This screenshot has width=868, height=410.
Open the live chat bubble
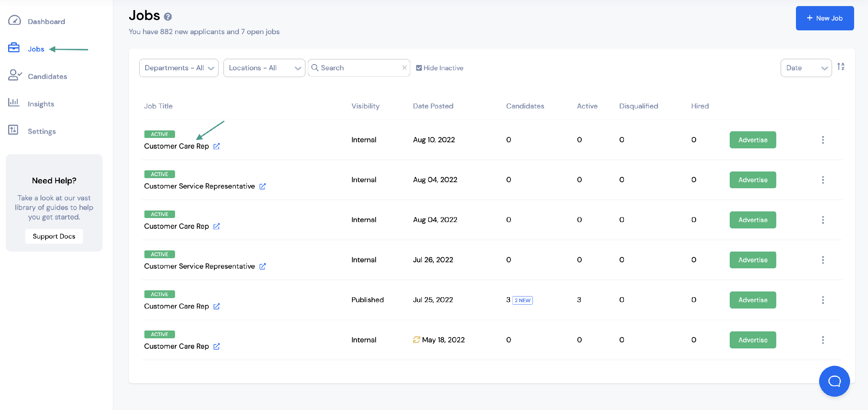click(x=834, y=381)
